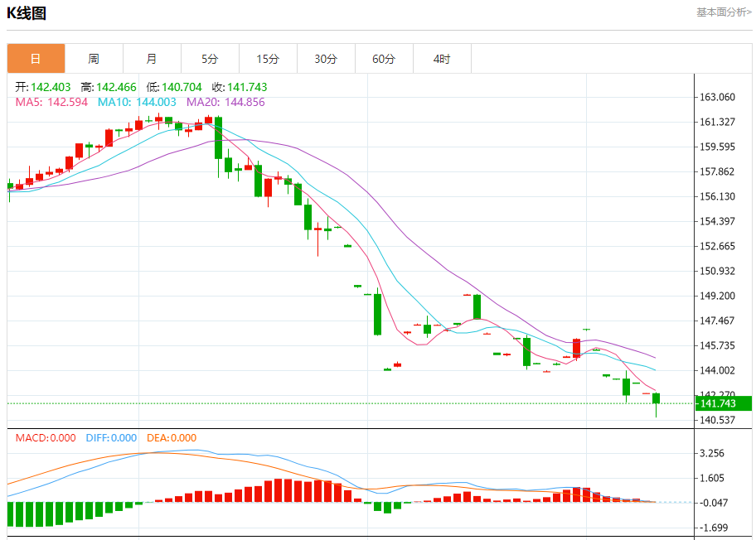The width and height of the screenshot is (756, 540).
Task: Click the 高:142.466 high price value
Action: pyautogui.click(x=109, y=87)
